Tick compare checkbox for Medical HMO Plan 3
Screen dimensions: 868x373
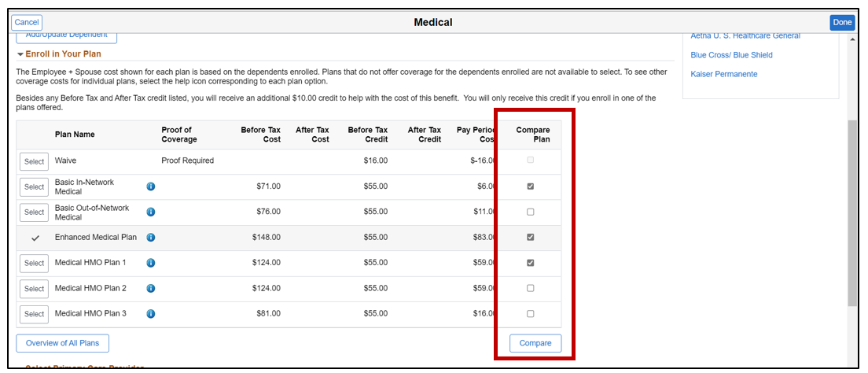tap(530, 314)
